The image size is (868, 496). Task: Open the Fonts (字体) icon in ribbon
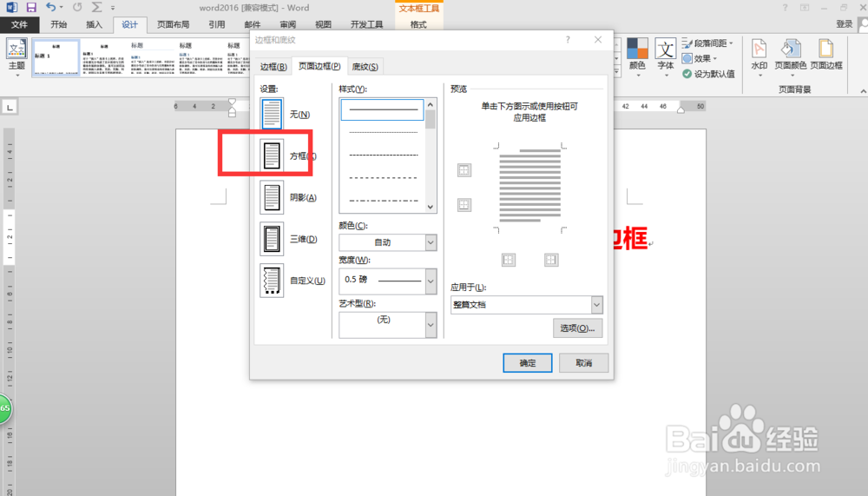[666, 49]
